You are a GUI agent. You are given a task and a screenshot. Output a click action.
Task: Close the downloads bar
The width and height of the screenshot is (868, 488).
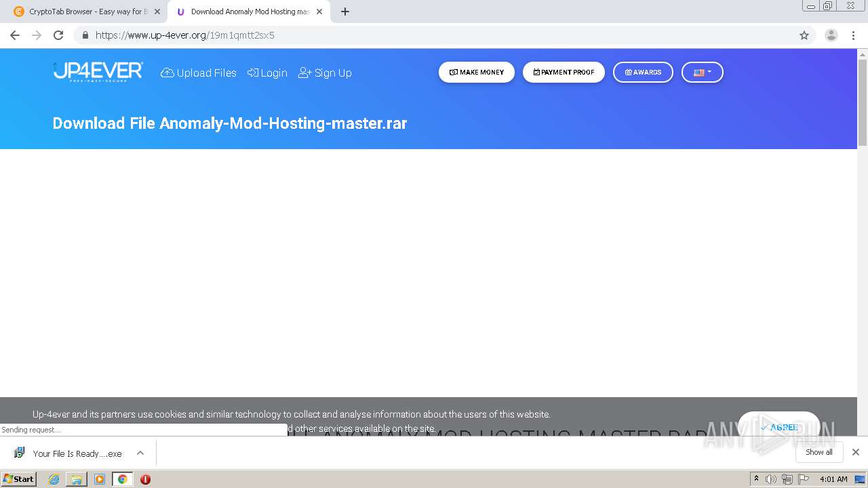coord(856,452)
